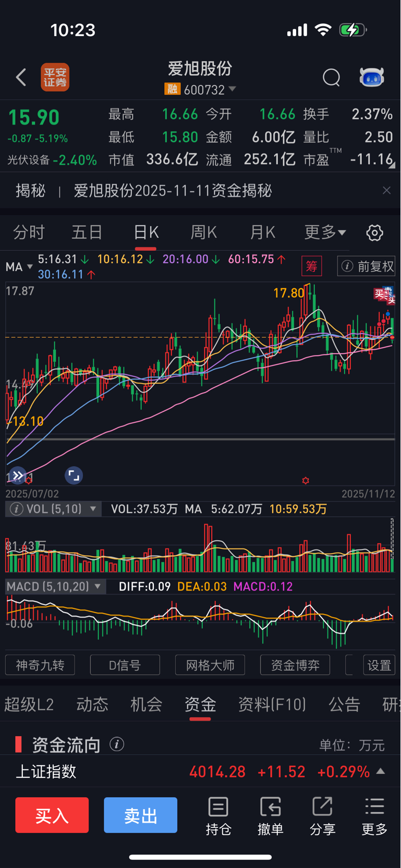Tap the 单位：万元 label
Image resolution: width=401 pixels, height=868 pixels.
(x=352, y=745)
